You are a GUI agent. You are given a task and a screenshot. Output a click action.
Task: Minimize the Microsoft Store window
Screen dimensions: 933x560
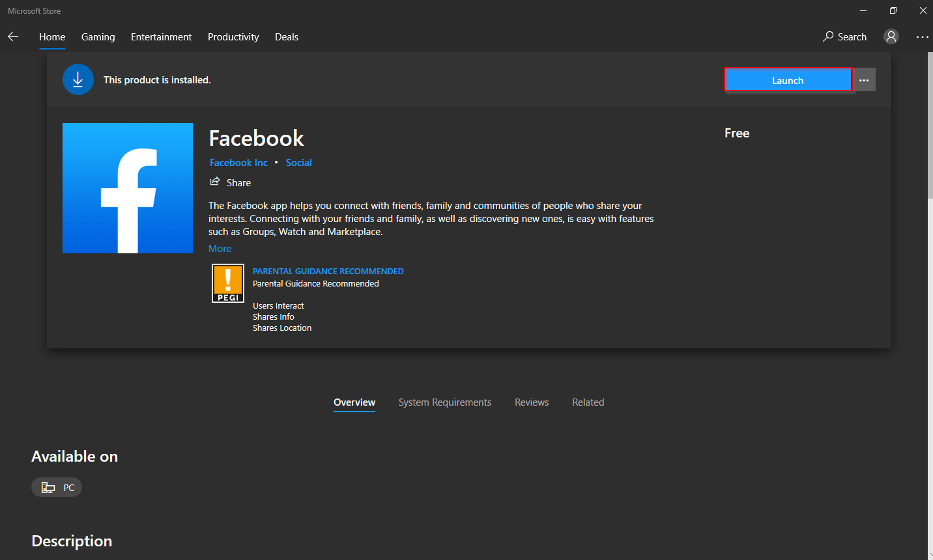(863, 10)
